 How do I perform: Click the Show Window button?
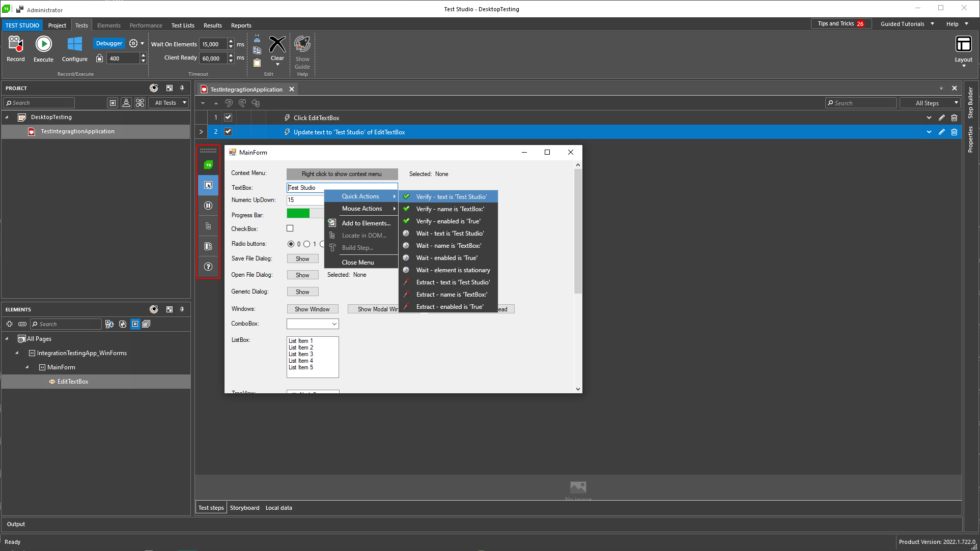[x=312, y=309]
